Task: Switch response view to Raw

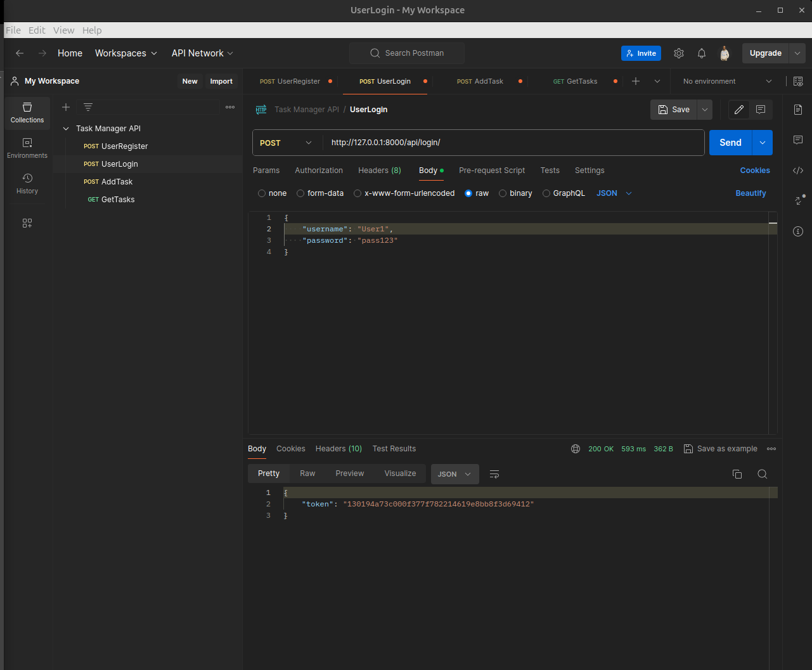Action: click(307, 474)
